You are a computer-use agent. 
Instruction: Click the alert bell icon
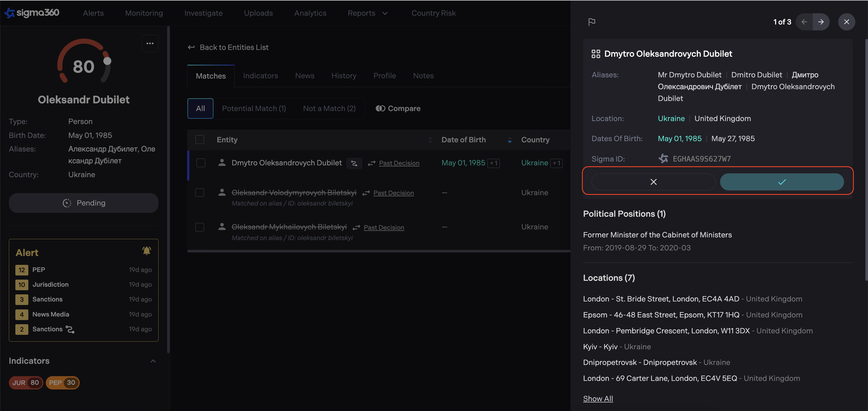pos(146,251)
